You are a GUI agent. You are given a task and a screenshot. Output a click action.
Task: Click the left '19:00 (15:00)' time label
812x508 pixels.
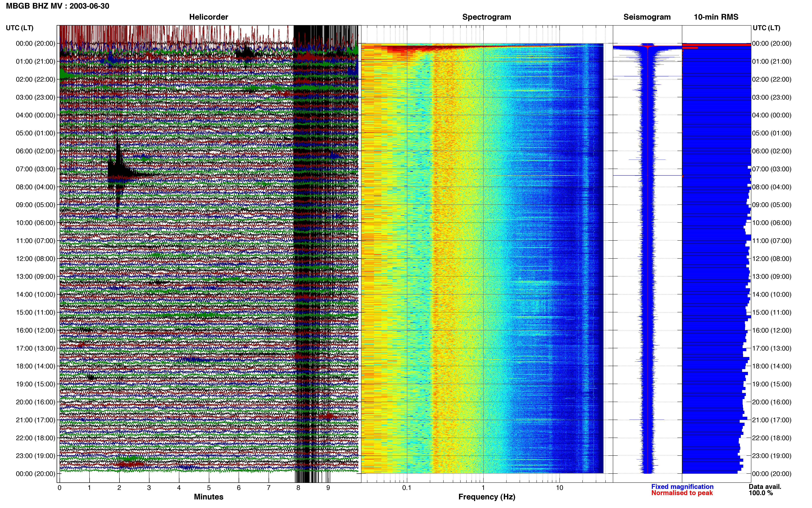[x=36, y=384]
